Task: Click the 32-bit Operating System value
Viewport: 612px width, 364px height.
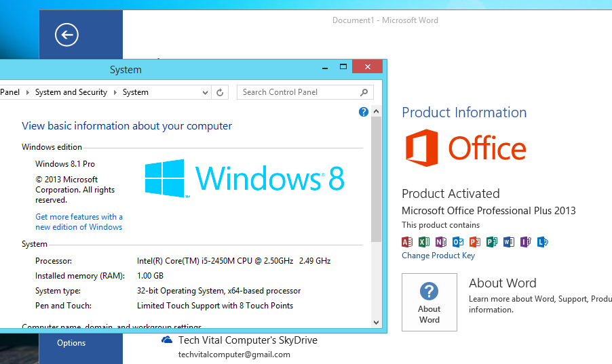Action: coord(219,291)
